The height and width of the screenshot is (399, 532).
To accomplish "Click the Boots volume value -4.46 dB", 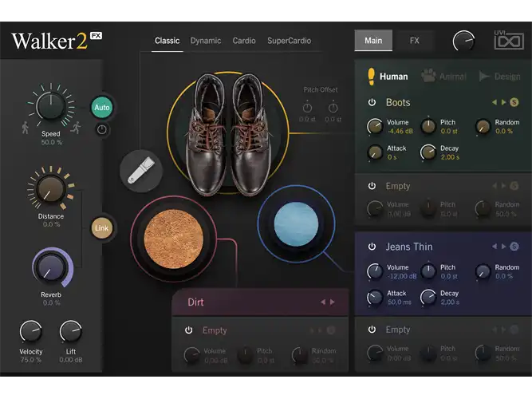I will coord(400,131).
